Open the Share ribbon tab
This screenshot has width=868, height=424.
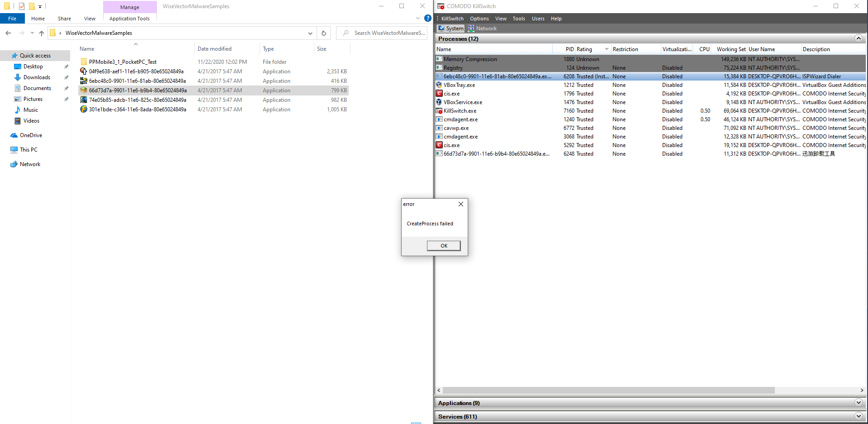pyautogui.click(x=64, y=19)
